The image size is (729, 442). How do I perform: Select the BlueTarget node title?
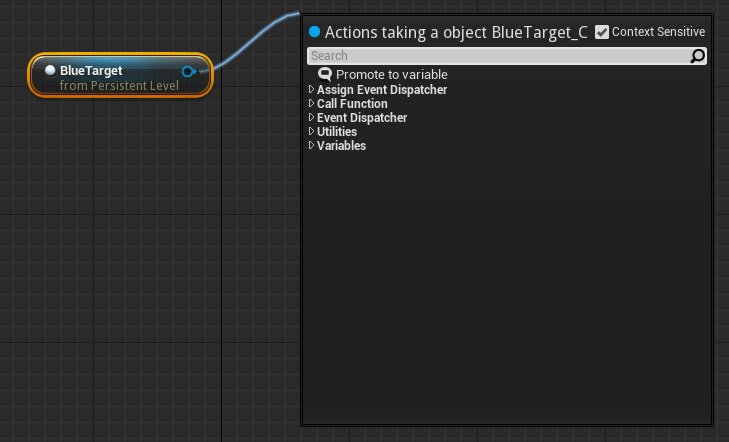(x=91, y=70)
